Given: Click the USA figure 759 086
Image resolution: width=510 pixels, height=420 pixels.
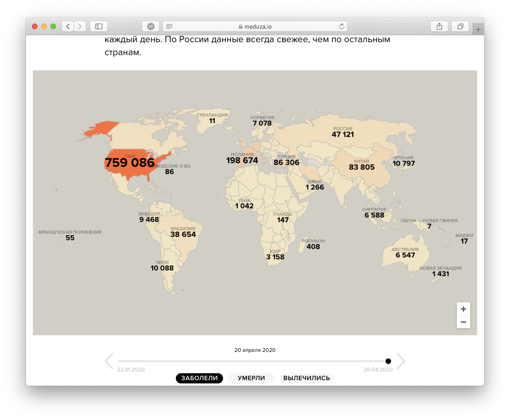Looking at the screenshot, I should [x=129, y=163].
